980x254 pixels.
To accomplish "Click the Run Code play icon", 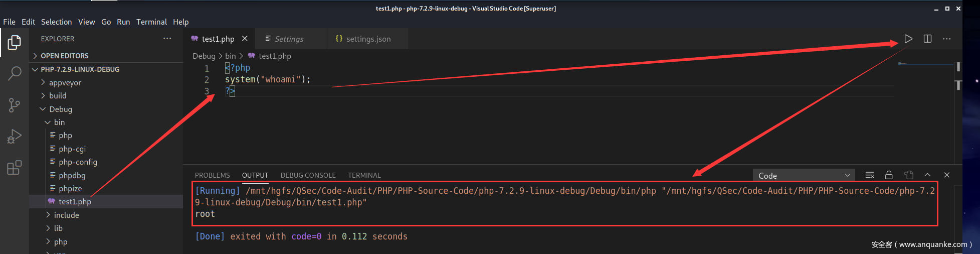I will click(x=908, y=39).
